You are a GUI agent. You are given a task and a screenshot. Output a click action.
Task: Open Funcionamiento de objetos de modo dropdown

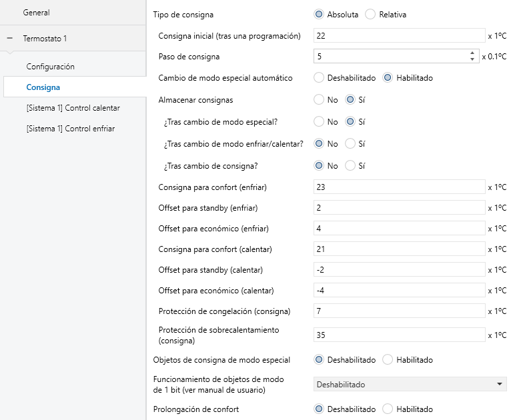(x=410, y=384)
